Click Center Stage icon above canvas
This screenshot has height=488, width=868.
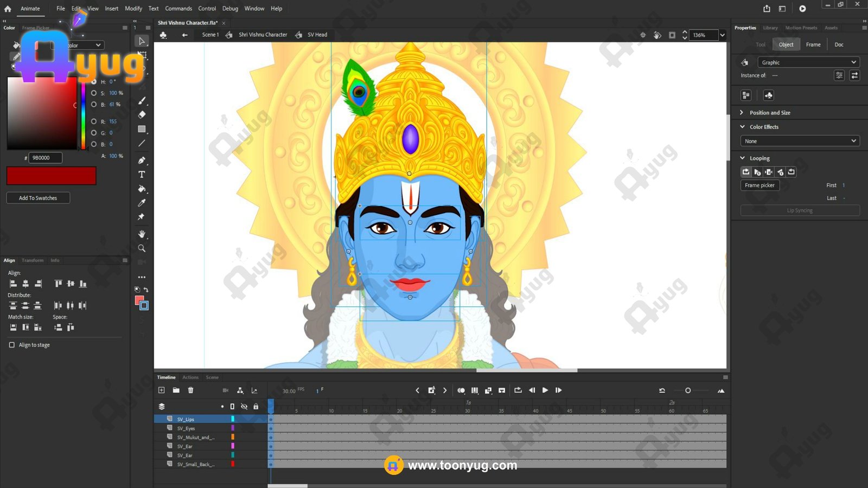(x=643, y=35)
